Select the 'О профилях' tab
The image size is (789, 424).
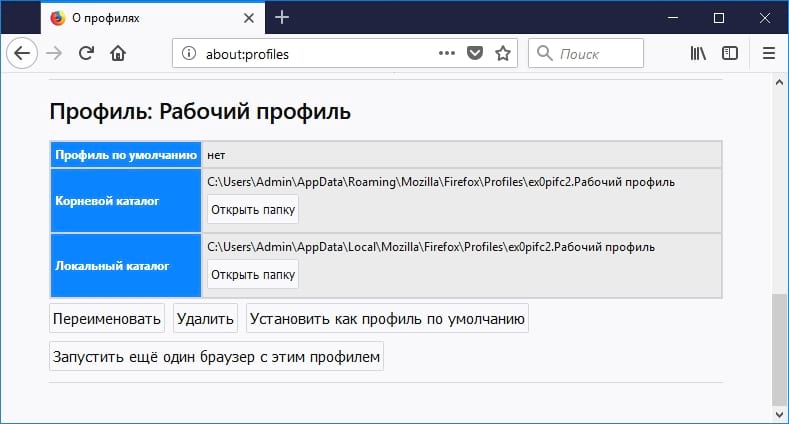(153, 18)
